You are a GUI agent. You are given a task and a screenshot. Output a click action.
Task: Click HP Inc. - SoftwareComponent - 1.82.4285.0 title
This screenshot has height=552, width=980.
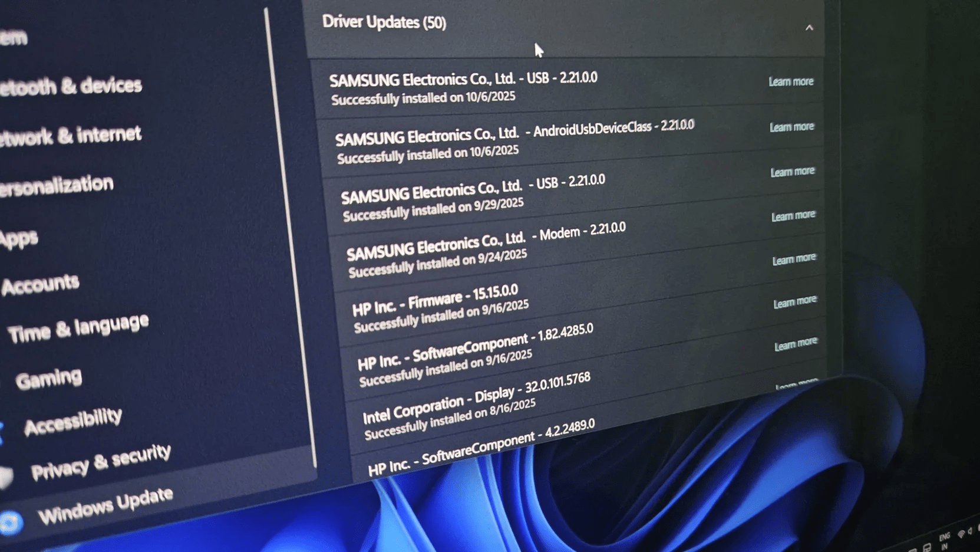[475, 347]
